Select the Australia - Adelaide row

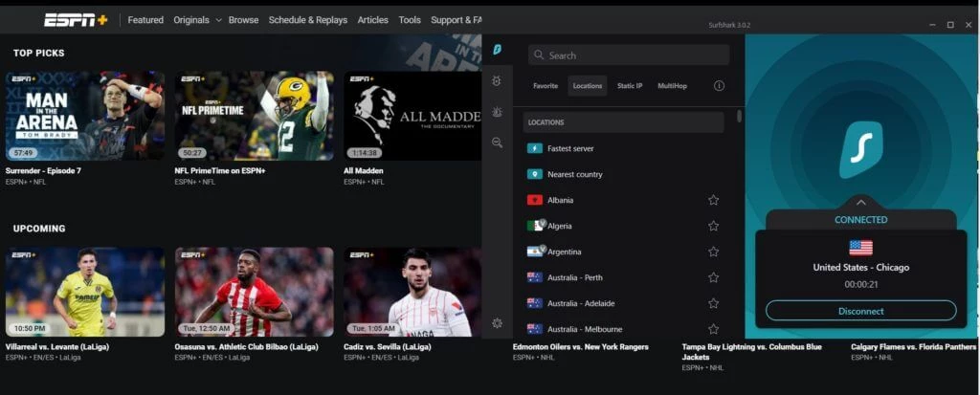point(623,303)
